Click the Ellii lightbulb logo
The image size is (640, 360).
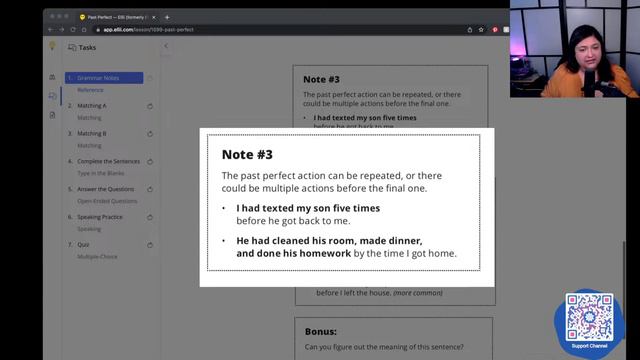52,45
